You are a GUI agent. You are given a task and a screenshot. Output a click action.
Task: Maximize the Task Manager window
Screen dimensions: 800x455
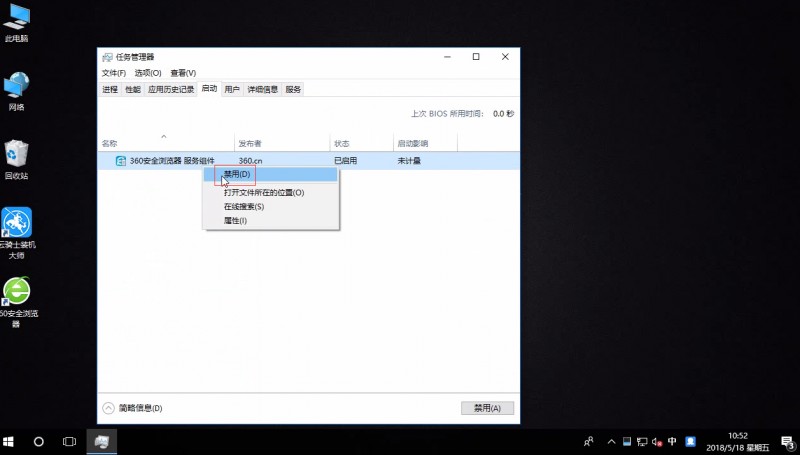476,57
